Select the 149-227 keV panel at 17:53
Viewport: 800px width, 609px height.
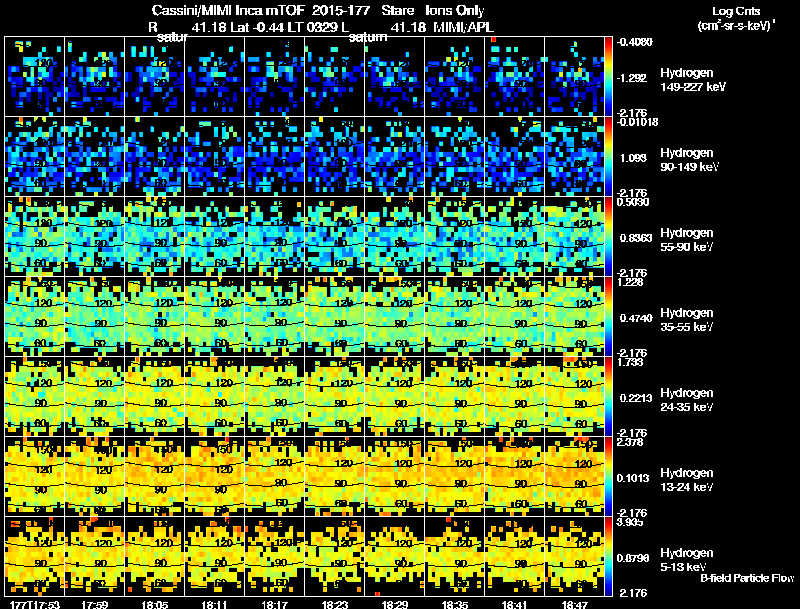(35, 77)
